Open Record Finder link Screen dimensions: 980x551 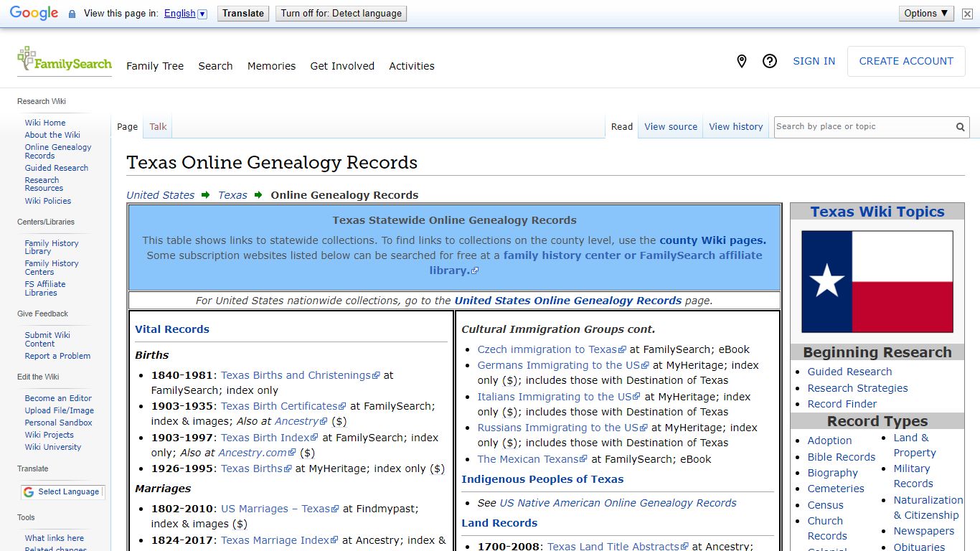[842, 404]
